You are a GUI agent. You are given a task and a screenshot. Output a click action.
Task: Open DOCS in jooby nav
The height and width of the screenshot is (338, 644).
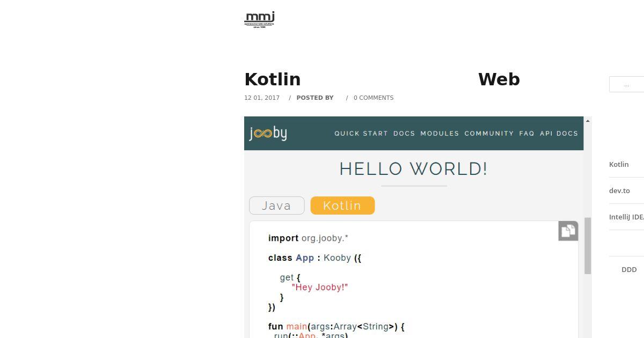tap(404, 134)
